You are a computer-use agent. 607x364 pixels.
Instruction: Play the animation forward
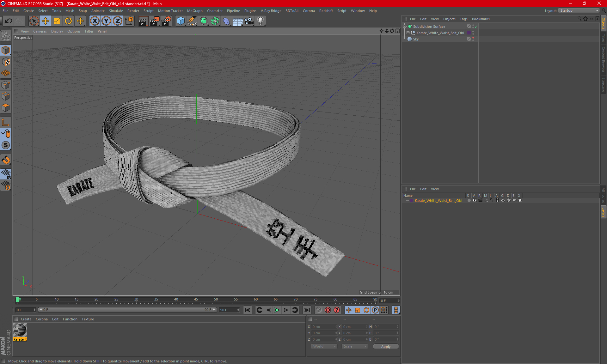(x=277, y=310)
